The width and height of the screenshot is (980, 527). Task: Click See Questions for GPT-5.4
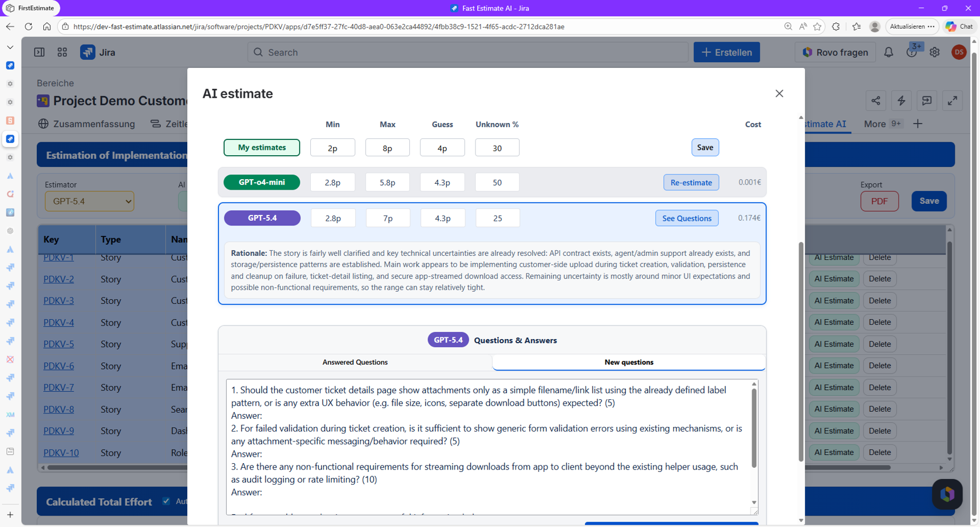(x=687, y=218)
